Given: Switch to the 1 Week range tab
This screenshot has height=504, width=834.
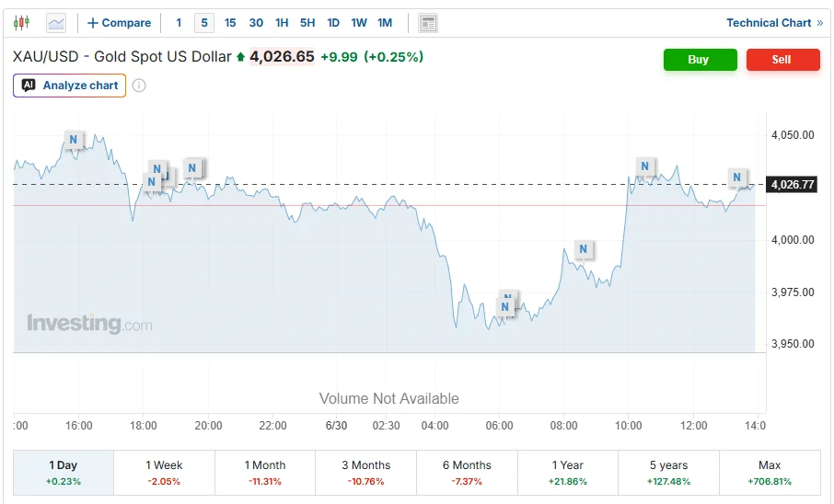Looking at the screenshot, I should (164, 473).
